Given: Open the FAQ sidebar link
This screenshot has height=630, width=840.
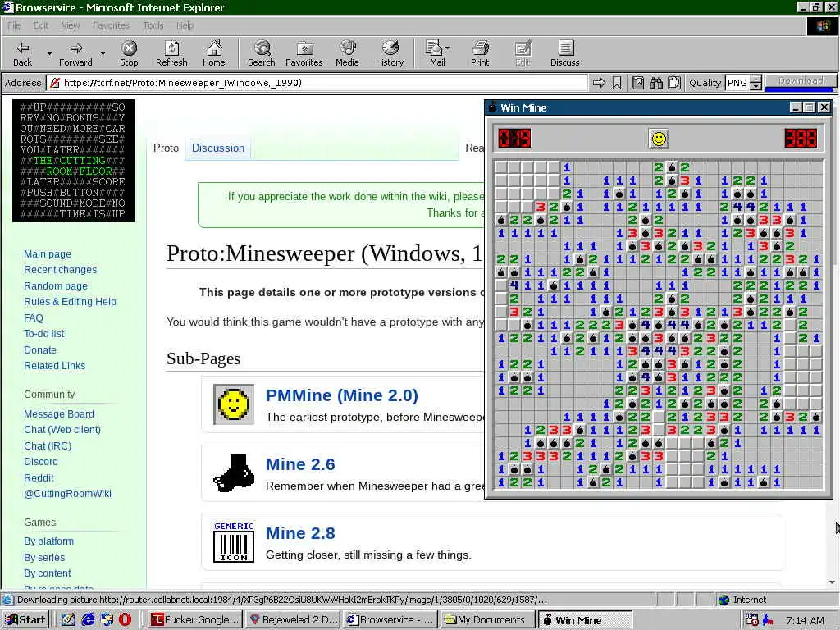Looking at the screenshot, I should click(33, 317).
